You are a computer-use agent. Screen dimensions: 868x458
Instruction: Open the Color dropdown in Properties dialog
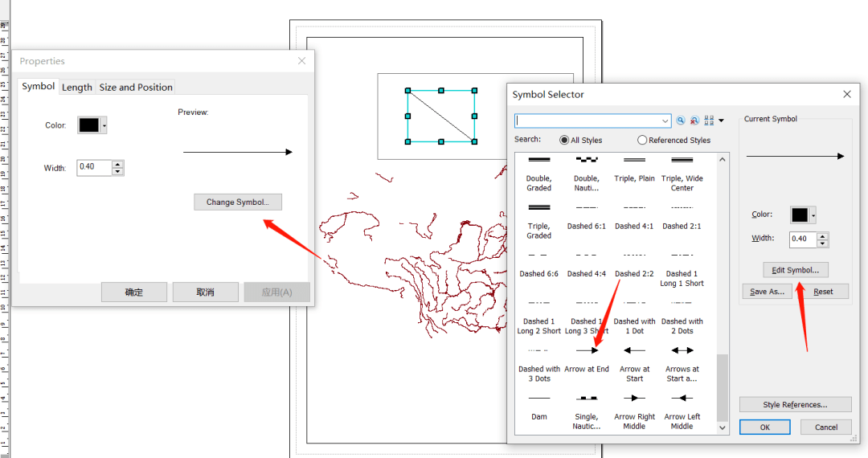coord(104,125)
